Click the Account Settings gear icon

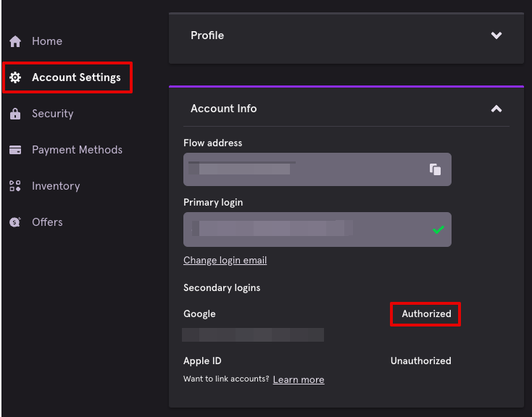tap(15, 77)
